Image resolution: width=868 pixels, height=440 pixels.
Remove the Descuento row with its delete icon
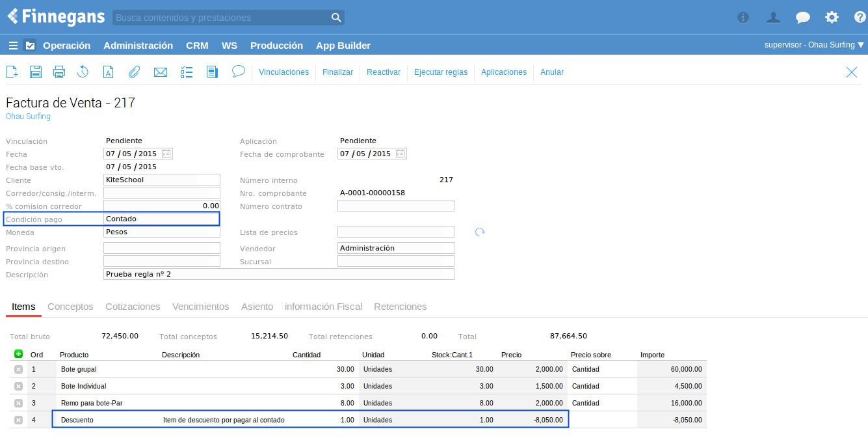(x=18, y=420)
